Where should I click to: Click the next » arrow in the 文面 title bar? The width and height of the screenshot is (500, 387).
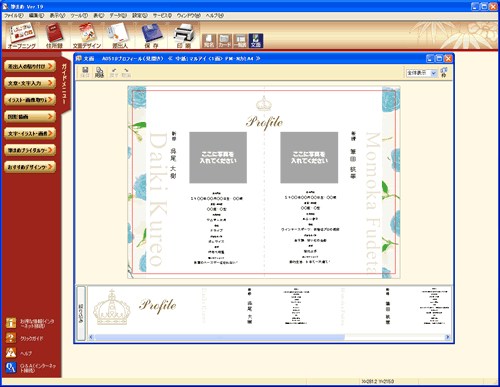point(258,59)
